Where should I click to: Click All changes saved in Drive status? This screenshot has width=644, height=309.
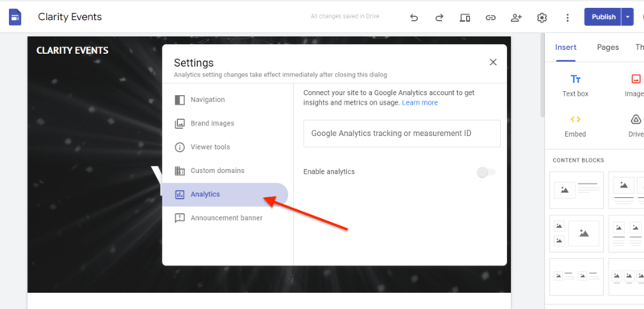click(345, 16)
